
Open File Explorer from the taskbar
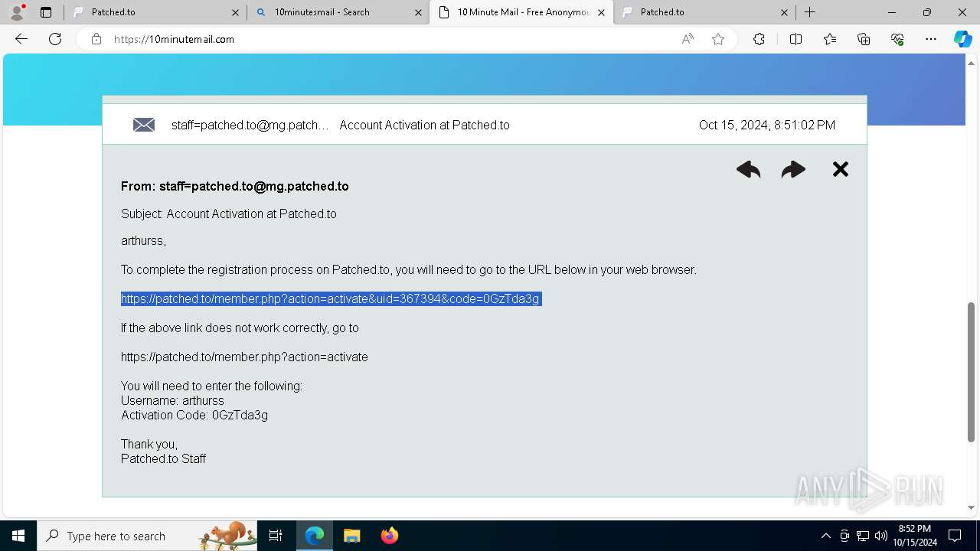tap(351, 536)
